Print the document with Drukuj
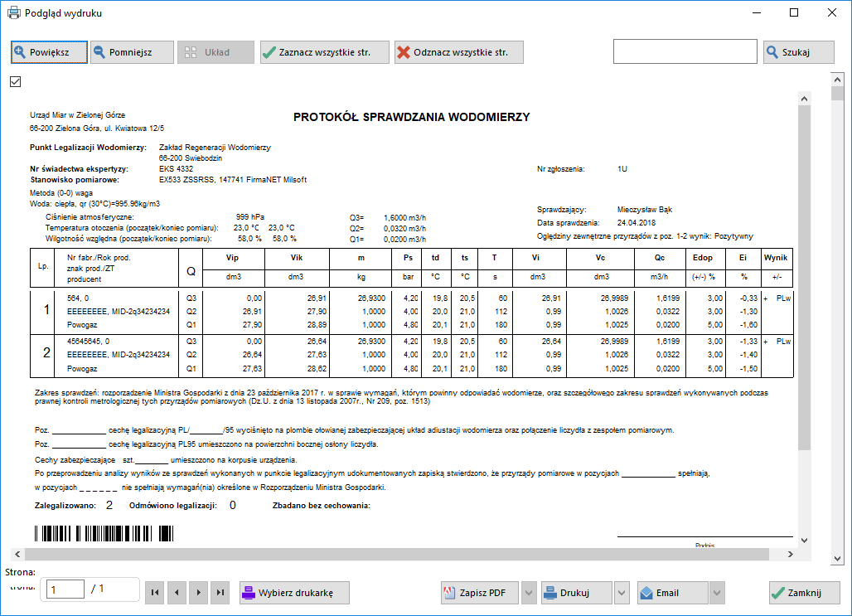 point(577,593)
